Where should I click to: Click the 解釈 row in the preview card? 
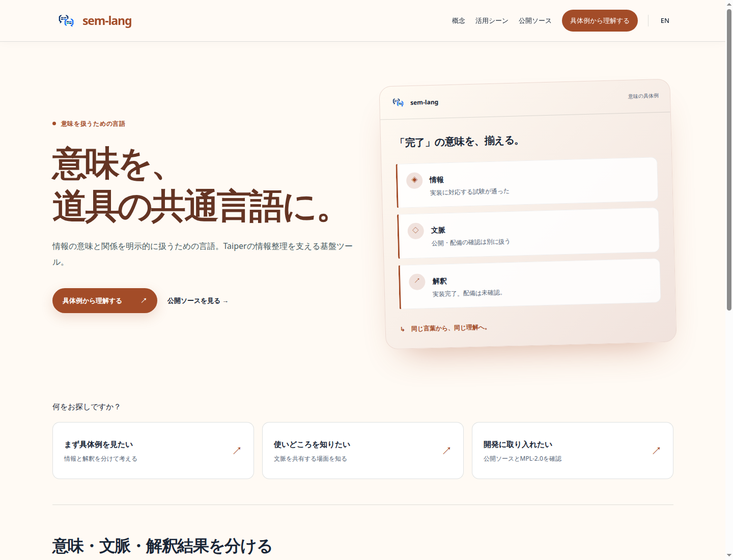[530, 284]
